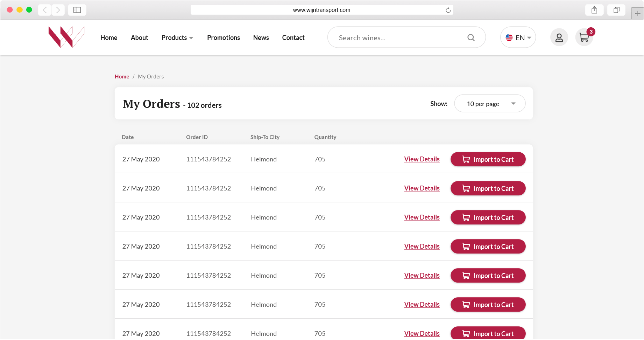Screen dimensions: 644x340
Task: Add a new browser tab
Action: tap(638, 14)
